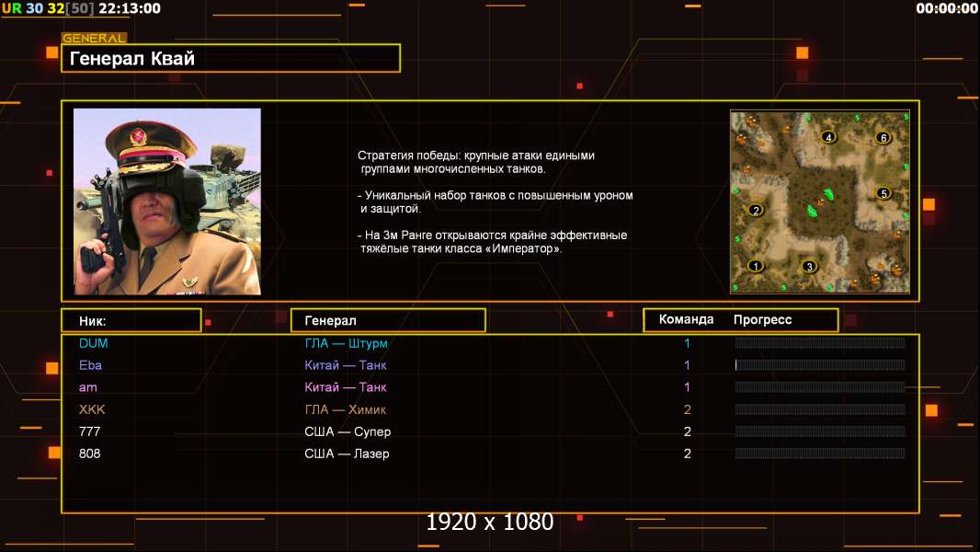Click the DUM player's loading progress bar
This screenshot has height=552, width=980.
(820, 343)
